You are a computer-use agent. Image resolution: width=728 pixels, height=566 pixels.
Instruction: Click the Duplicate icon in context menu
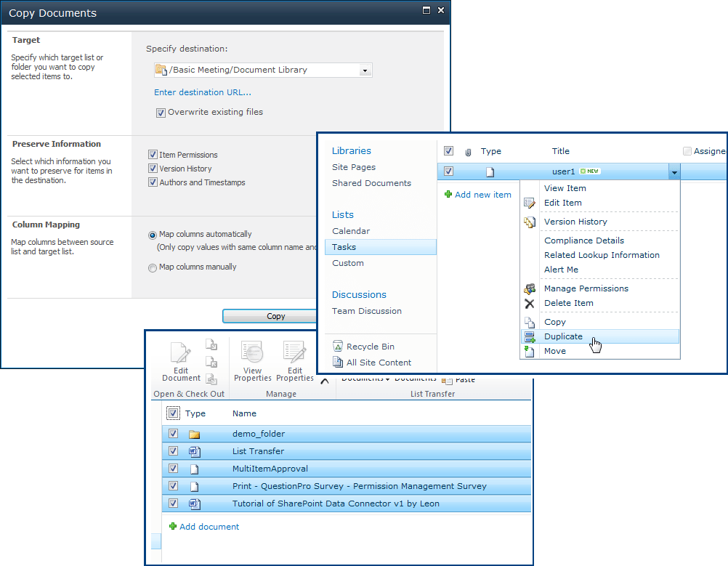coord(529,336)
